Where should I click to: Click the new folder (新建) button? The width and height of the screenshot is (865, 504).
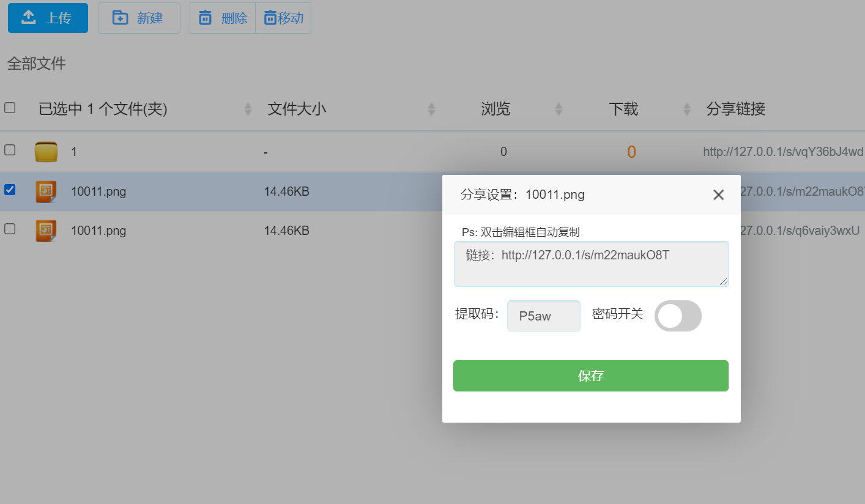[x=139, y=18]
